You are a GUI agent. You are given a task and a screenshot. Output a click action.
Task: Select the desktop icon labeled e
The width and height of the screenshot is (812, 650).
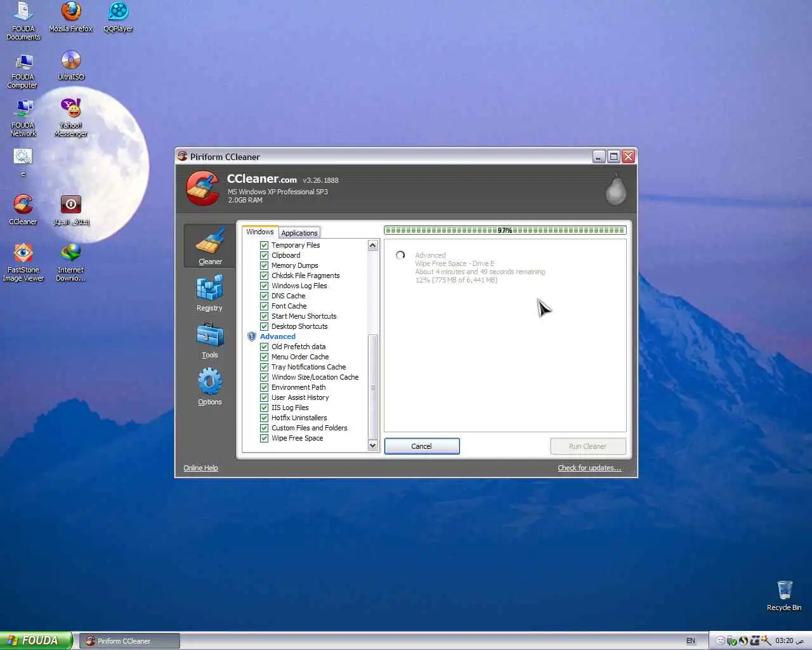(23, 162)
